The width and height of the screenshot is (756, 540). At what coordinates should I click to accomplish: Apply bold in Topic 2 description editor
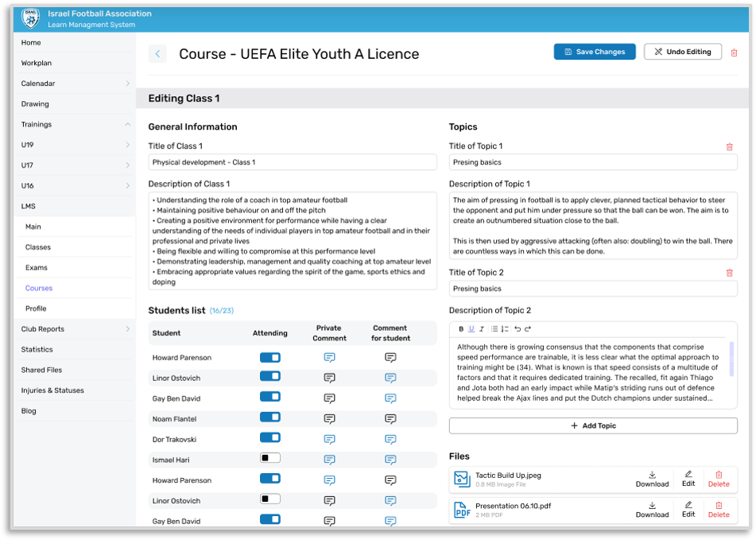coord(461,328)
